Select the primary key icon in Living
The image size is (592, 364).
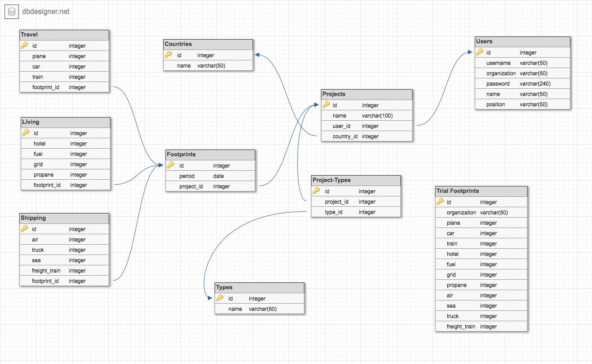(26, 133)
